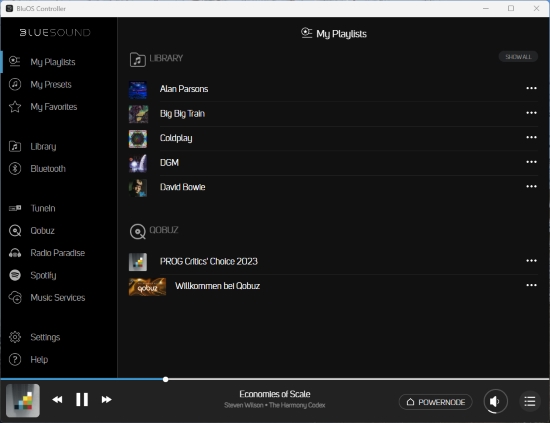Viewport: 550px width, 423px height.
Task: Open more options for Alan Parsons
Action: coord(531,88)
